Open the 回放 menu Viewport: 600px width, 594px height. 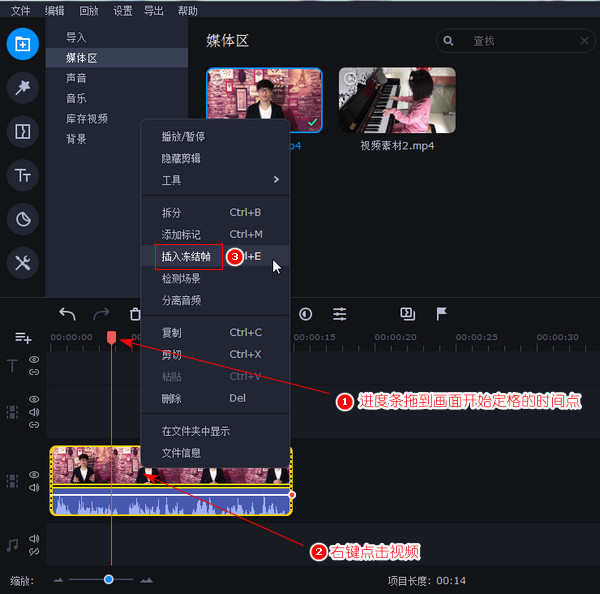click(x=89, y=11)
